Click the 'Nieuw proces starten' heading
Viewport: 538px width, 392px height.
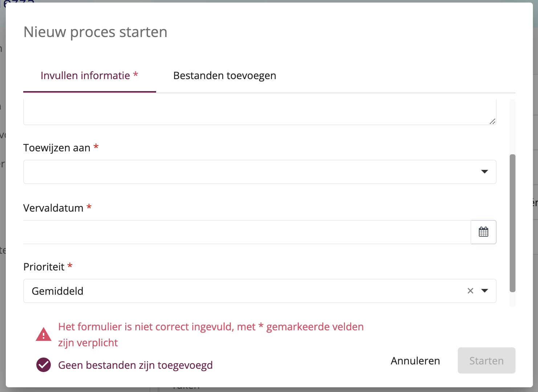click(x=95, y=32)
